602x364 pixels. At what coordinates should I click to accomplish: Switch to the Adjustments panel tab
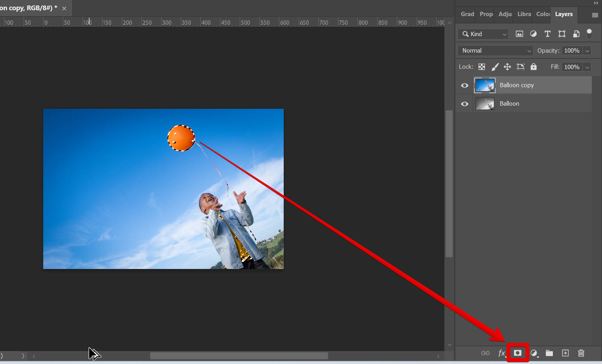pyautogui.click(x=505, y=14)
